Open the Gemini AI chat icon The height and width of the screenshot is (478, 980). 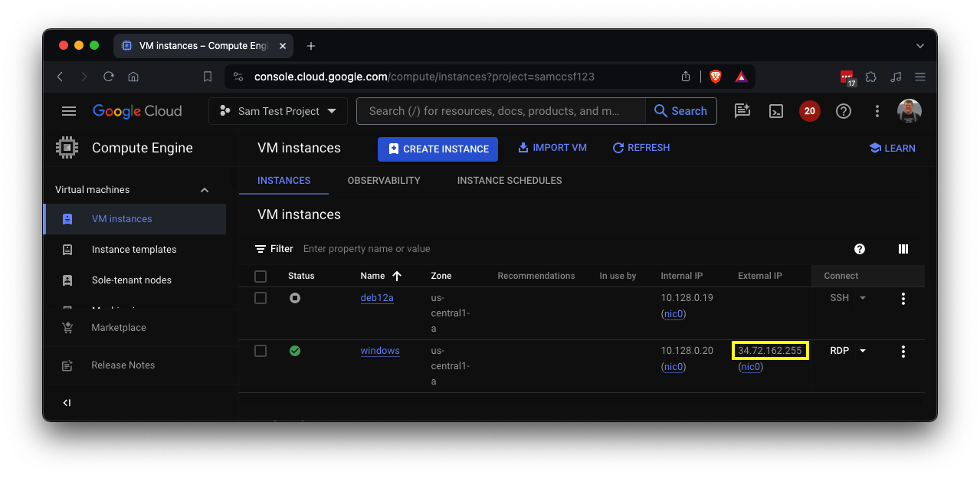742,111
